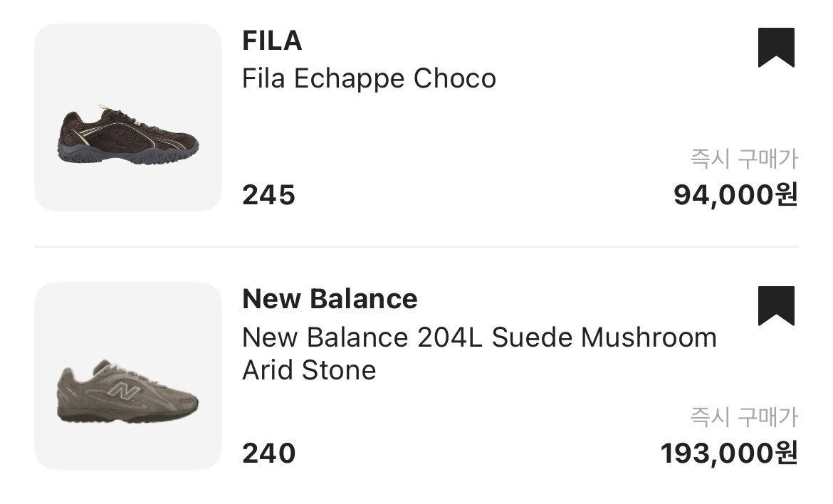Open the New Balance 204L thumbnail
Viewport: 833px width, 504px height.
click(128, 376)
